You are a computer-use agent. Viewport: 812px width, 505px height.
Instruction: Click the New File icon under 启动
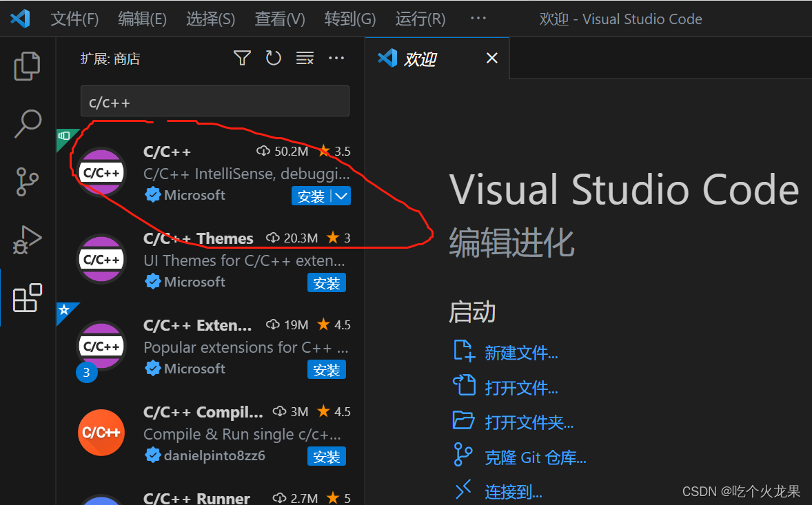click(464, 351)
